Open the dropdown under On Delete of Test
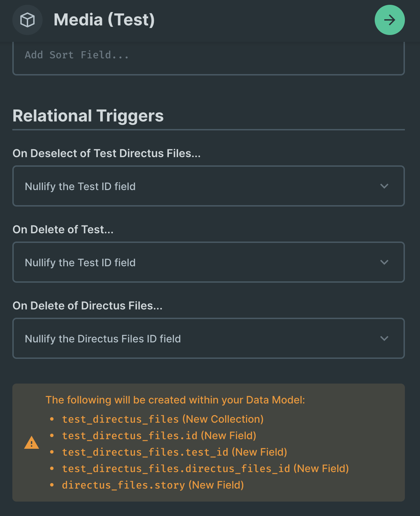The height and width of the screenshot is (516, 420). click(x=209, y=262)
